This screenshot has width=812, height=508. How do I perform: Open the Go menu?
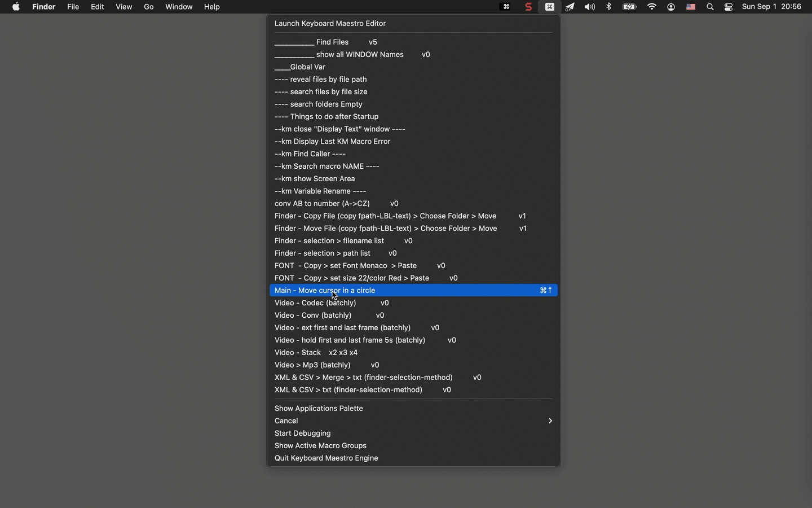pyautogui.click(x=149, y=7)
